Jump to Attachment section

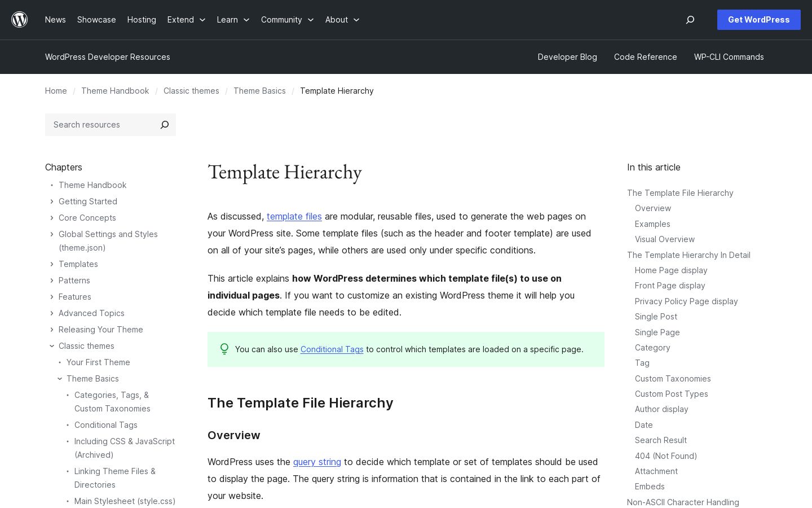[656, 471]
